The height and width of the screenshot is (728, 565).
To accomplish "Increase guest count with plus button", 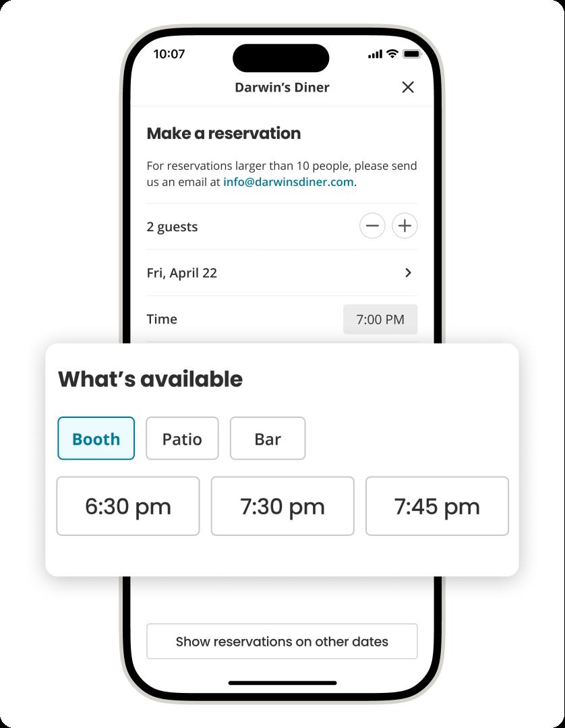I will pos(405,226).
